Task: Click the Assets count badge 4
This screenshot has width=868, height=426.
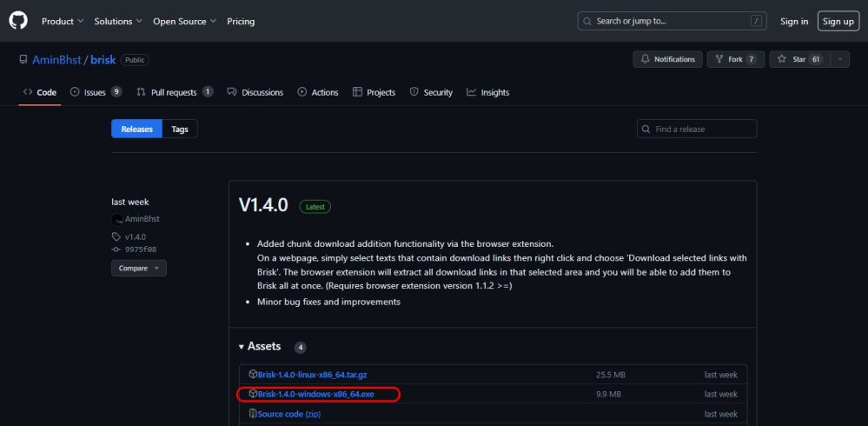Action: pos(301,348)
